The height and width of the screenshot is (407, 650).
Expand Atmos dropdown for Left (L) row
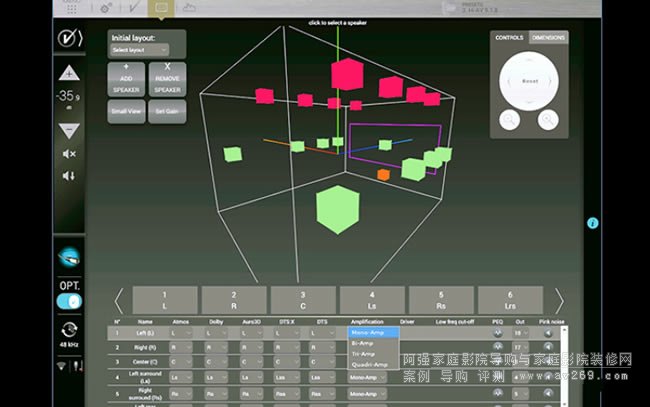pyautogui.click(x=184, y=333)
